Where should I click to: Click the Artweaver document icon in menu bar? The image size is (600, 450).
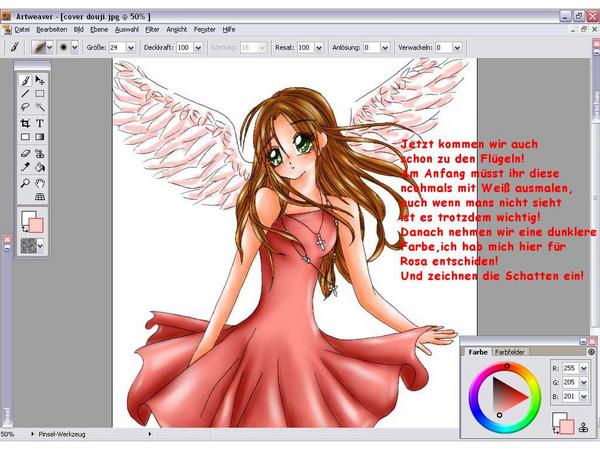tap(7, 29)
